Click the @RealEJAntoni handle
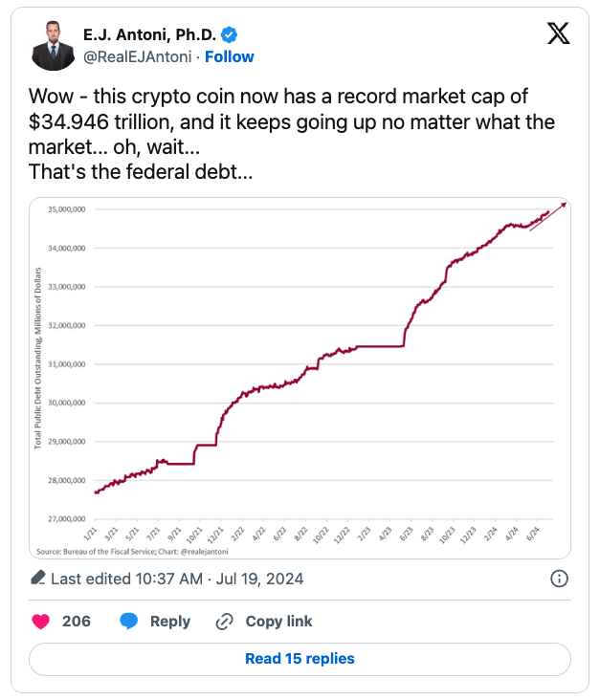This screenshot has height=700, width=600. tap(137, 56)
